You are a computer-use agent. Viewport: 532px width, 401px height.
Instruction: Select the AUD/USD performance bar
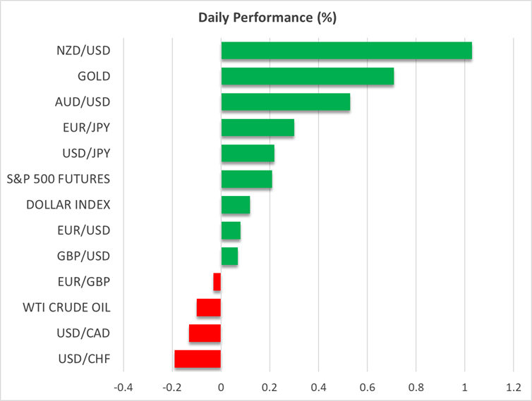pyautogui.click(x=285, y=102)
